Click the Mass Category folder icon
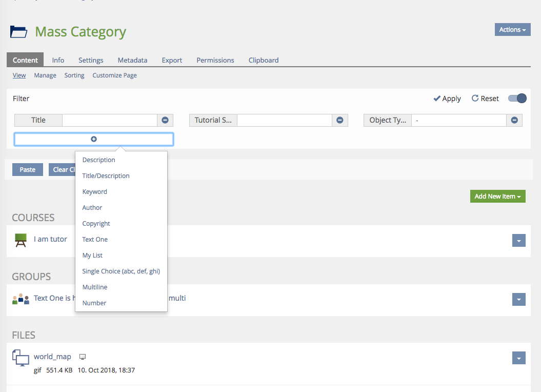Image resolution: width=541 pixels, height=392 pixels. pos(19,32)
